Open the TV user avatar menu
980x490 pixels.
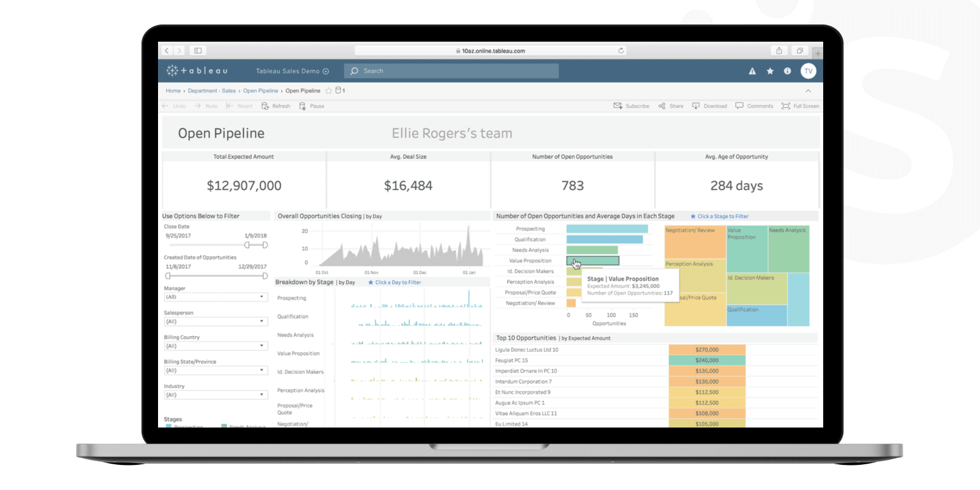[809, 71]
